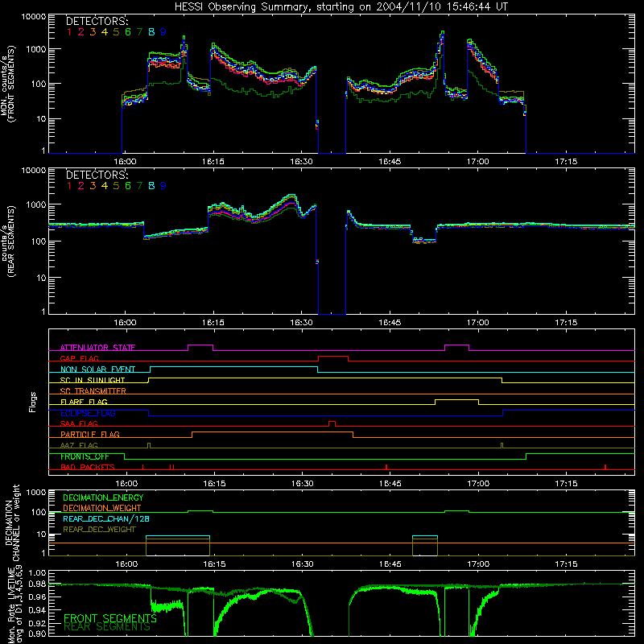
Task: Click counts/s (REAR SEGMENTS) axis title
Action: pyautogui.click(x=9, y=241)
